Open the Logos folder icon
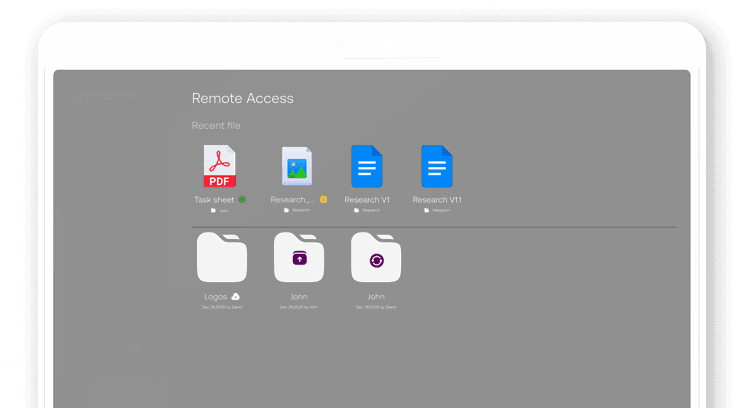This screenshot has width=745, height=408. coord(222,257)
